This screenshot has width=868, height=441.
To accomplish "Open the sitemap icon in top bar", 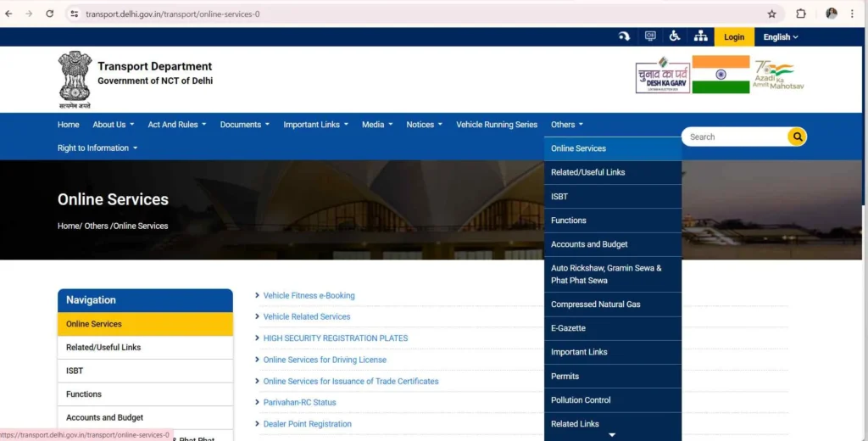I will pos(700,36).
